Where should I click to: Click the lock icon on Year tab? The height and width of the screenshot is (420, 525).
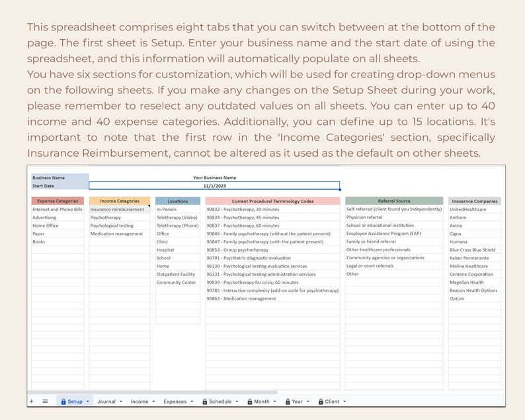[x=288, y=401]
